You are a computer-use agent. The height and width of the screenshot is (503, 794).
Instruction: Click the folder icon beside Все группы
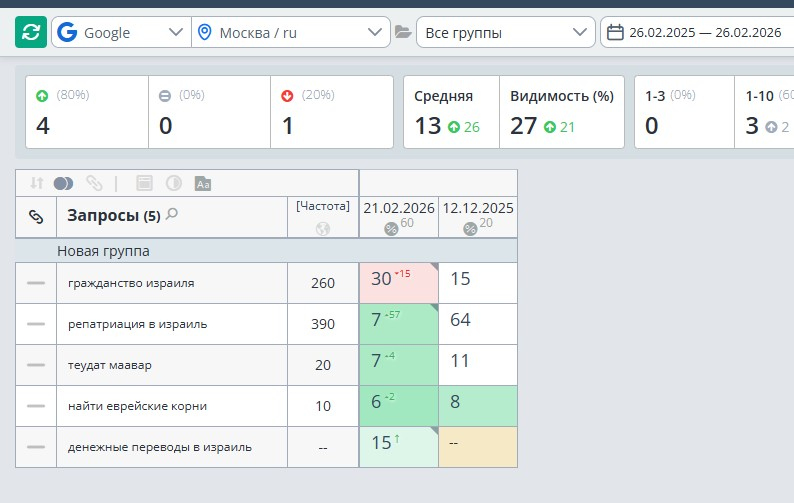point(403,32)
